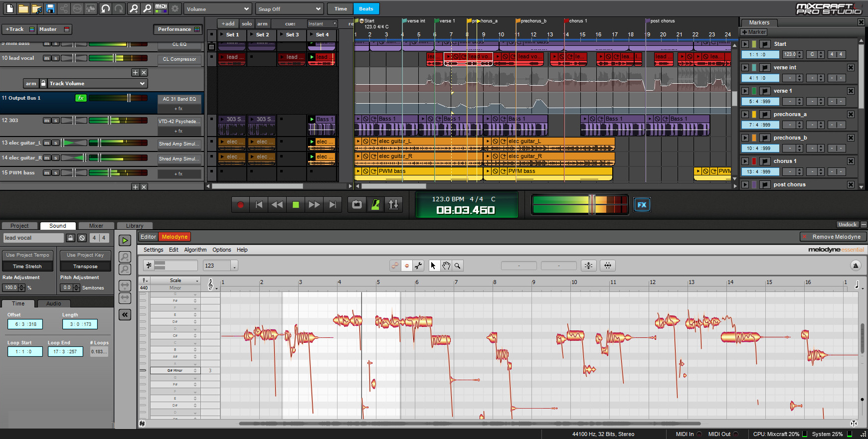Solo the 12 303 track
The width and height of the screenshot is (868, 439).
(56, 121)
